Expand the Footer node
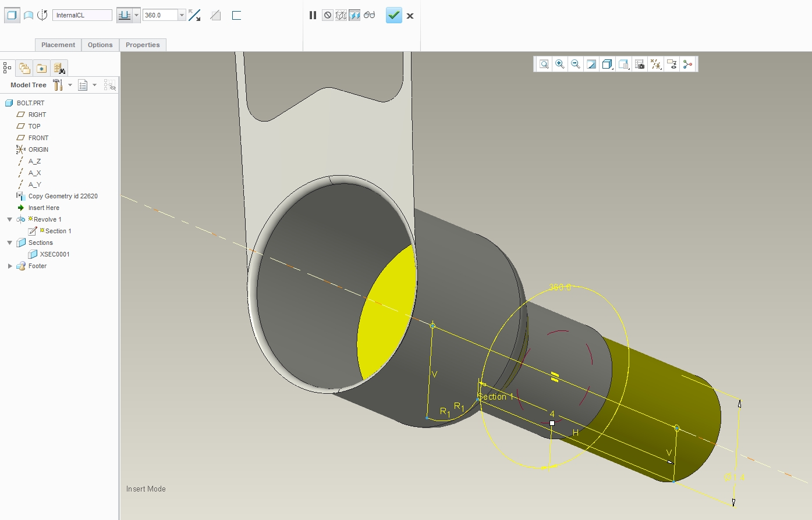This screenshot has width=812, height=520. pos(9,266)
